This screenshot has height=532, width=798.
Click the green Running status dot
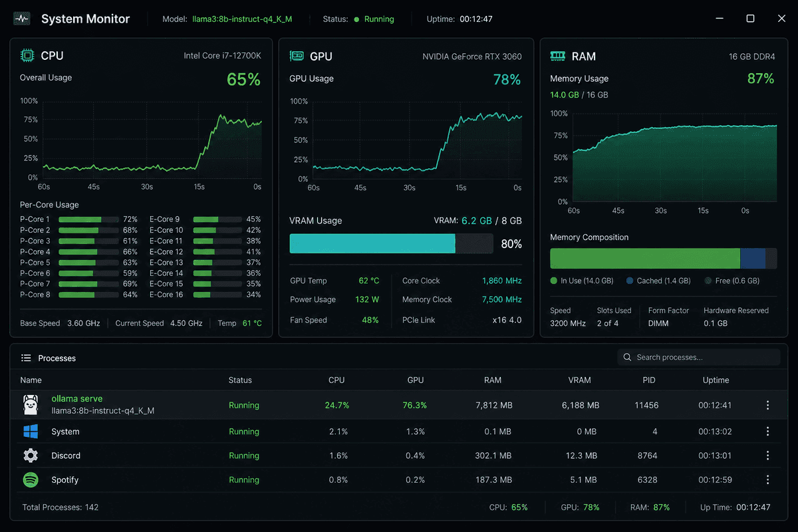pyautogui.click(x=357, y=19)
